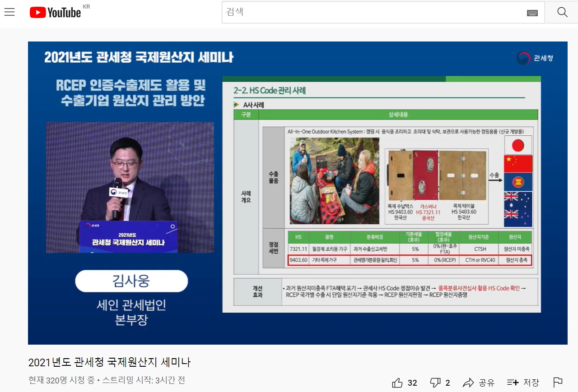Viewport: 578px width, 392px height.
Task: Dislike the video with thumbs-down icon
Action: pos(435,383)
